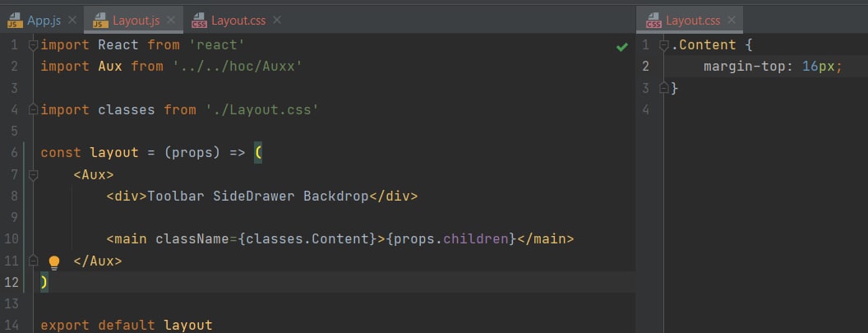Viewport: 868px width, 333px height.
Task: Collapse the import block fold marker on line 1
Action: point(34,45)
